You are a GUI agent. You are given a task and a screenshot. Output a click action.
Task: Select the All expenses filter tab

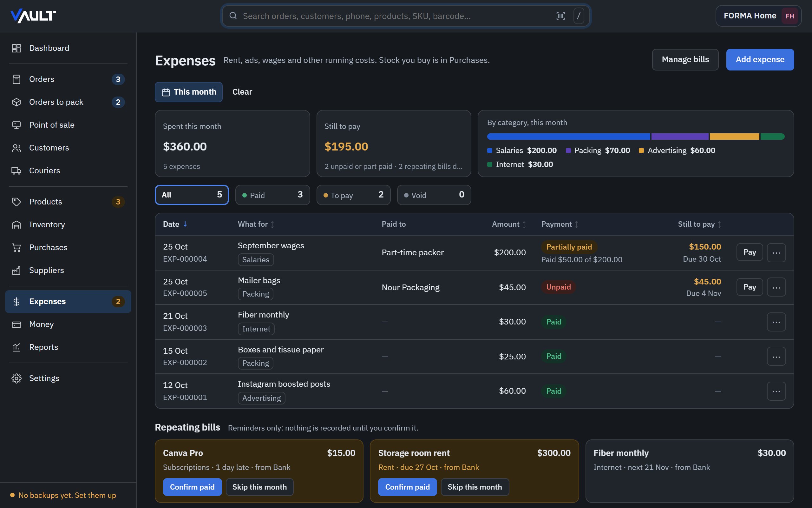point(192,195)
